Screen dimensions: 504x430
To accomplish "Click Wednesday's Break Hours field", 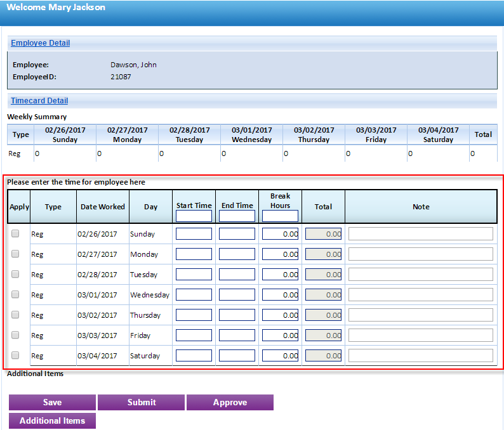I will point(281,294).
